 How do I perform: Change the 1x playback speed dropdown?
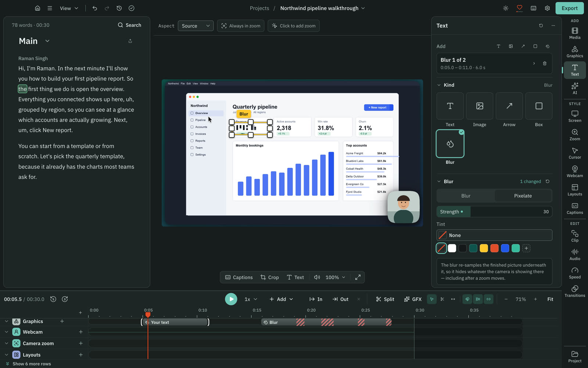(251, 299)
